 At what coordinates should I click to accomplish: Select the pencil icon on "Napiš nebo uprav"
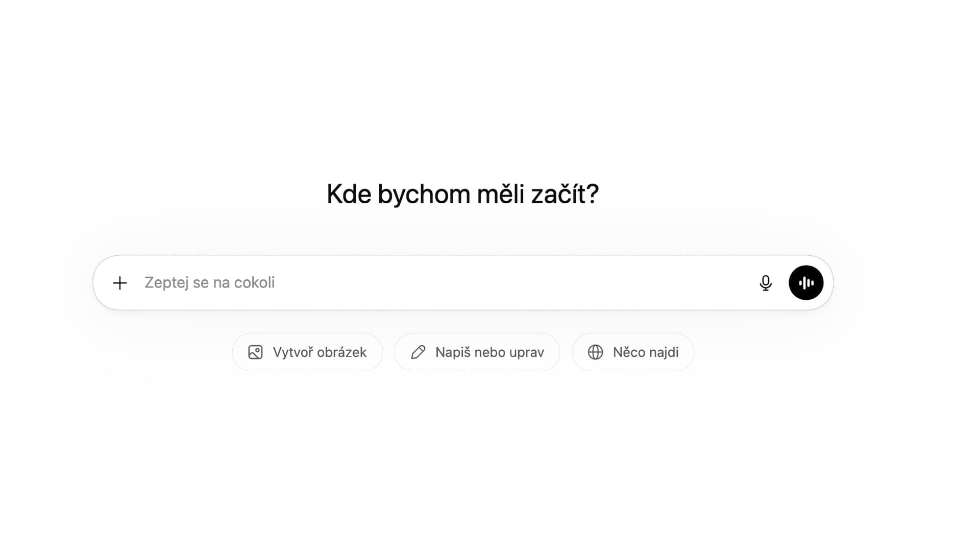pos(419,352)
